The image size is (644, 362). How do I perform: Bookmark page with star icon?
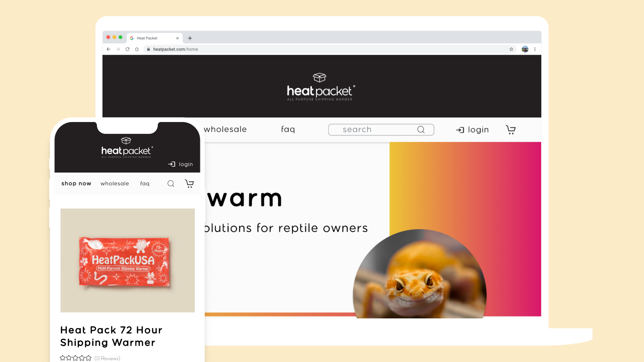coord(511,49)
